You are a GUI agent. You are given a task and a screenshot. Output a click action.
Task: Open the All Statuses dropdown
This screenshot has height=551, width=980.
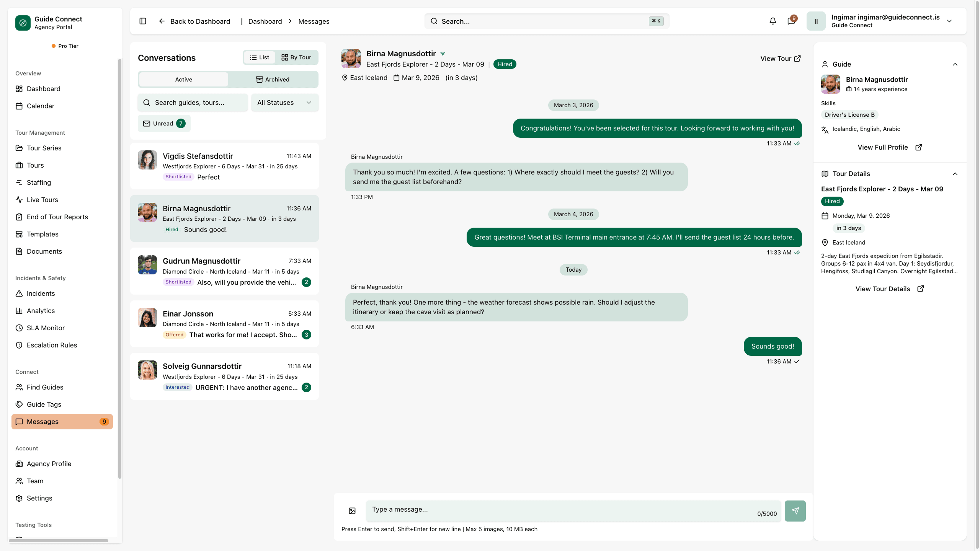[x=284, y=103]
